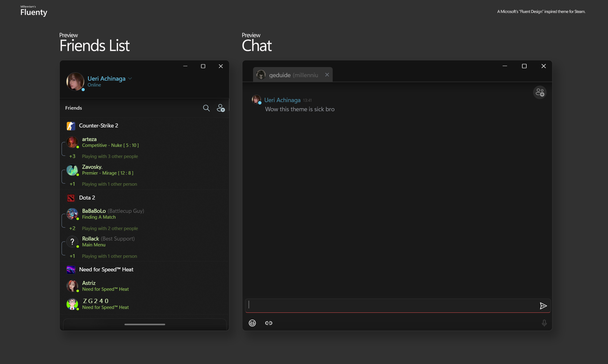Viewport: 608px width, 364px height.
Task: Click the "Wow this theme is sick bro" message
Action: (x=300, y=109)
